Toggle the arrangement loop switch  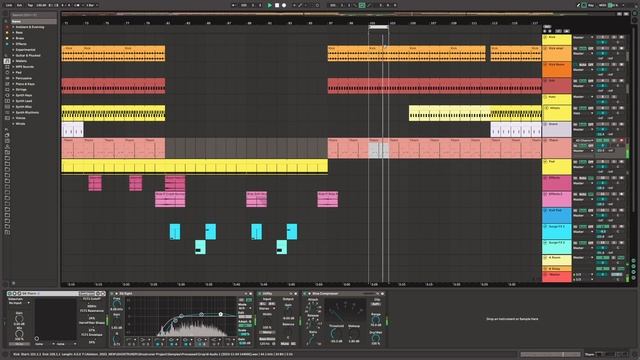pyautogui.click(x=362, y=5)
